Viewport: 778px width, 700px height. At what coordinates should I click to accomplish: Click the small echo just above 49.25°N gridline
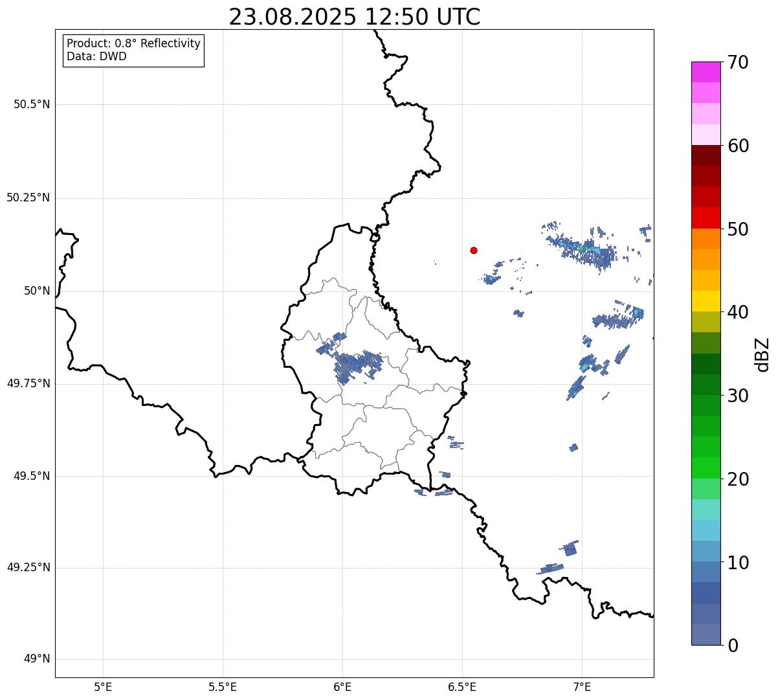[570, 548]
